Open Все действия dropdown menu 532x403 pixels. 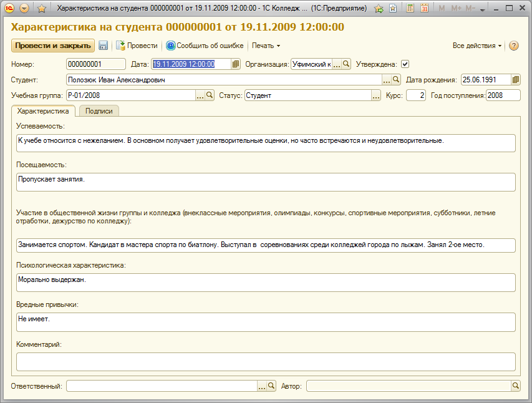click(x=476, y=46)
